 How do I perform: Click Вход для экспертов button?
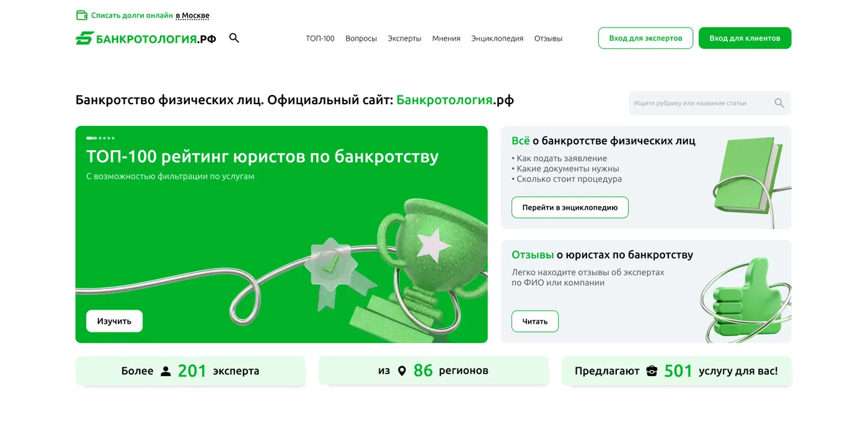(645, 38)
